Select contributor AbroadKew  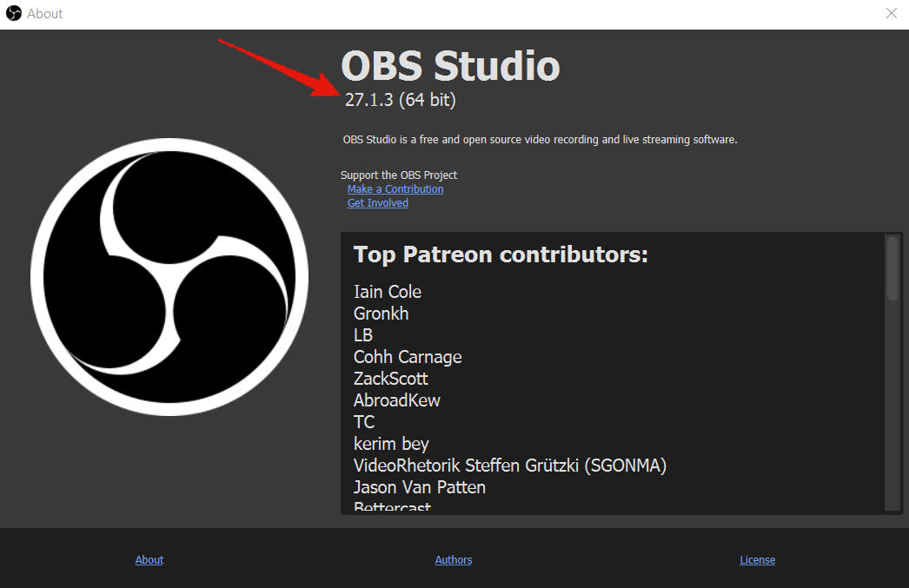(397, 400)
